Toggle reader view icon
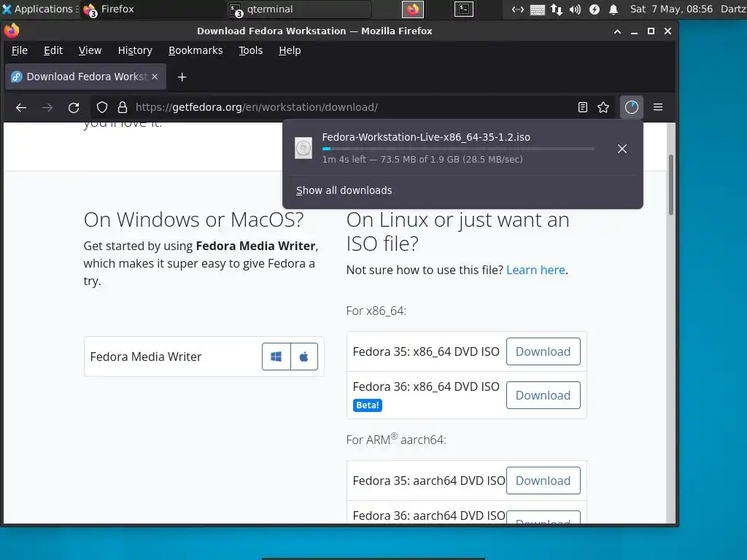747x560 pixels. click(x=582, y=108)
